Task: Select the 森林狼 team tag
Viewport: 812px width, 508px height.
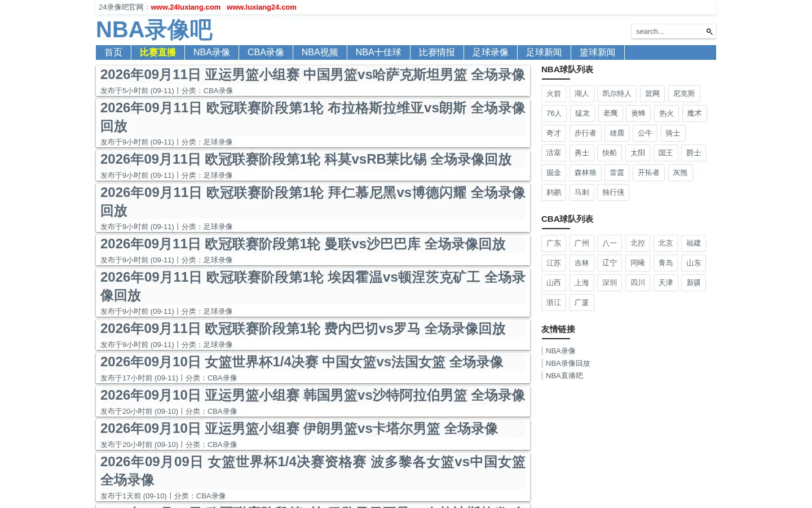Action: (585, 173)
